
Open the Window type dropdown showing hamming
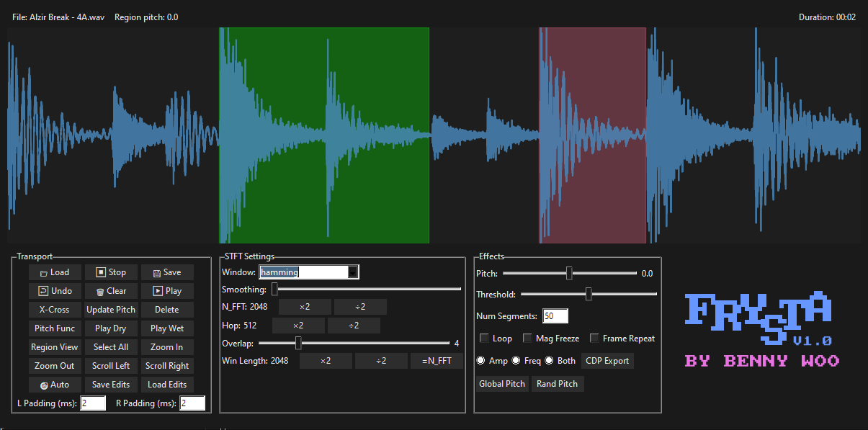308,272
